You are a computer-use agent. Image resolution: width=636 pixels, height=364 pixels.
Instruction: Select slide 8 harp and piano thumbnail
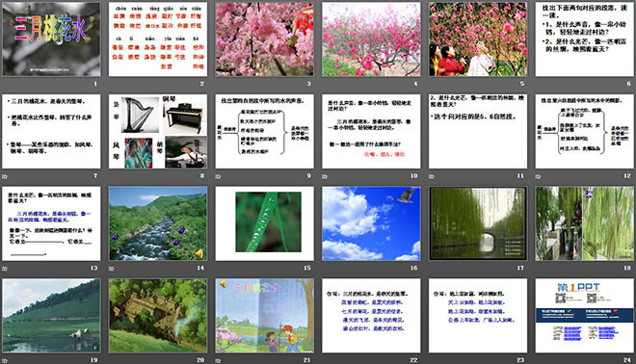click(158, 131)
